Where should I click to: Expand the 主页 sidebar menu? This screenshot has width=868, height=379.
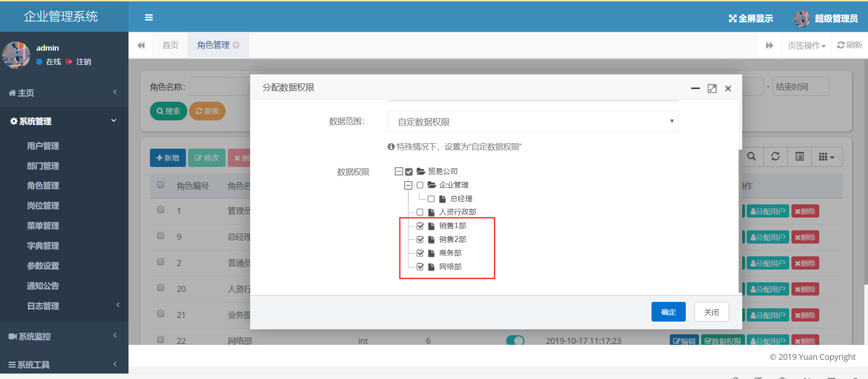64,93
